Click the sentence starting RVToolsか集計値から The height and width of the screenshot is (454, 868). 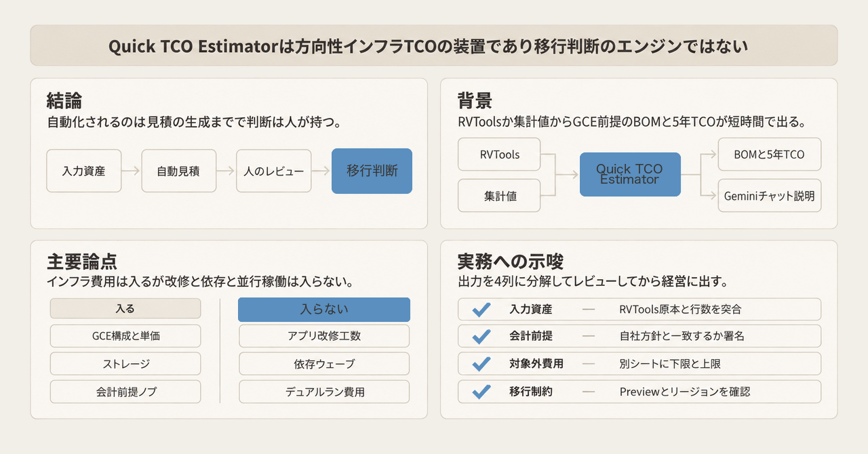click(632, 123)
